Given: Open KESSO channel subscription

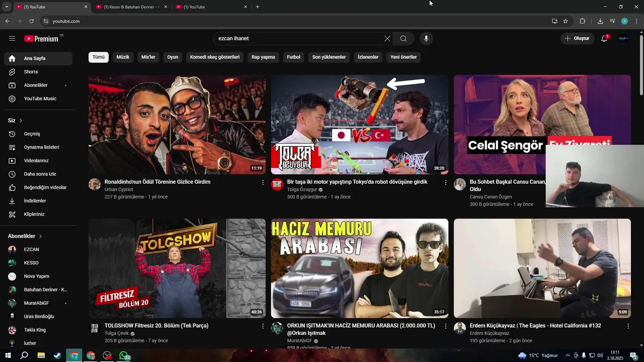Looking at the screenshot, I should [38, 263].
